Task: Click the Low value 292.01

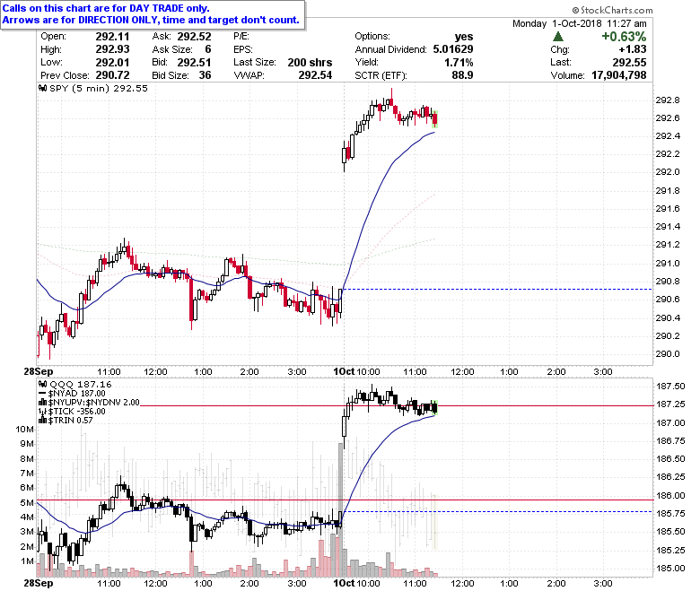Action: click(x=112, y=63)
